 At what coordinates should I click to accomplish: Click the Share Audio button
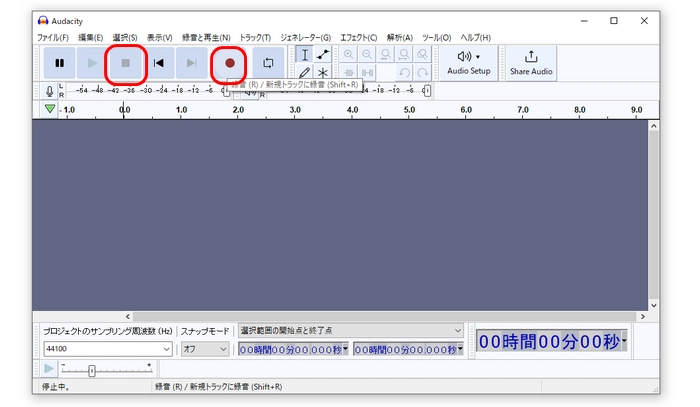[x=530, y=62]
